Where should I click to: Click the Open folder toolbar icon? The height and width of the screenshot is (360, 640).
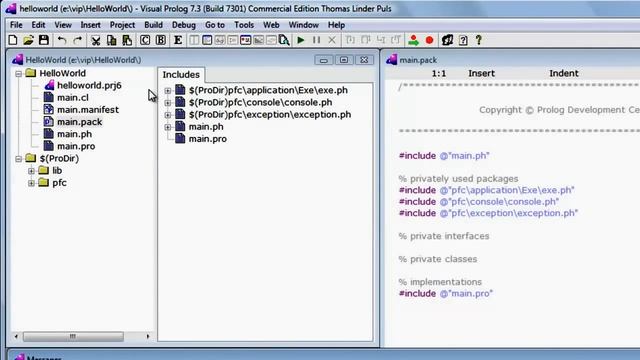[x=28, y=40]
